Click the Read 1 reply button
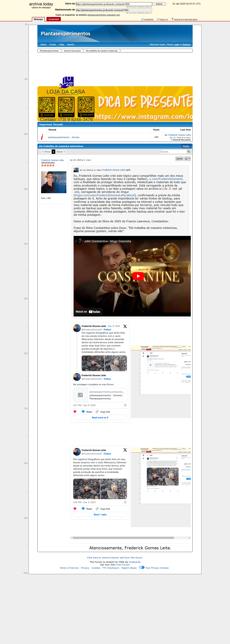This screenshot has width=230, height=644. (100, 515)
